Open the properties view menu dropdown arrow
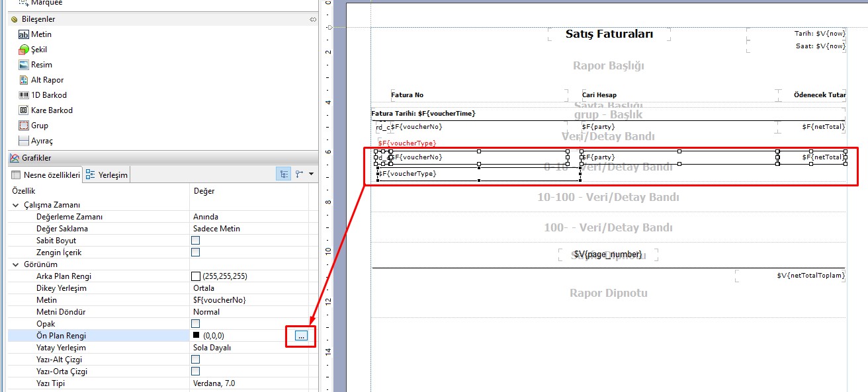 point(311,175)
